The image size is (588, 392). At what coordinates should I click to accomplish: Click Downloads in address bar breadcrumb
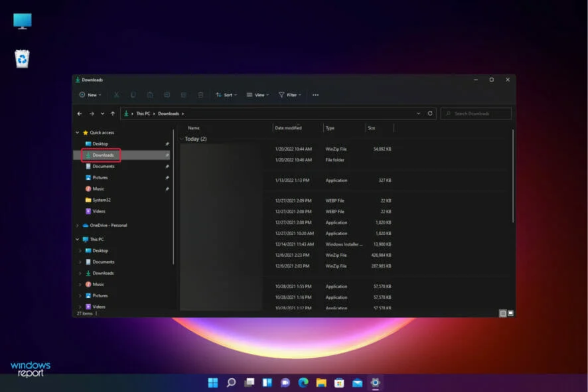168,114
